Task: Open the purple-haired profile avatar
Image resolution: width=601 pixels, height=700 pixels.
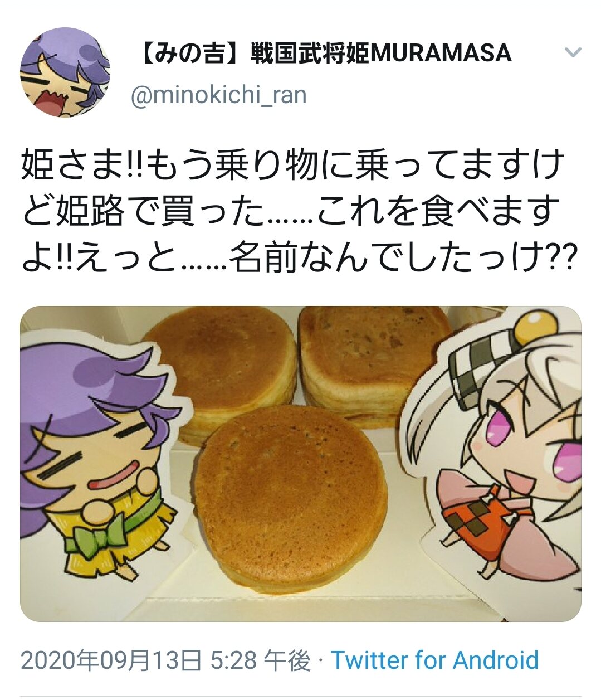Action: pos(65,72)
